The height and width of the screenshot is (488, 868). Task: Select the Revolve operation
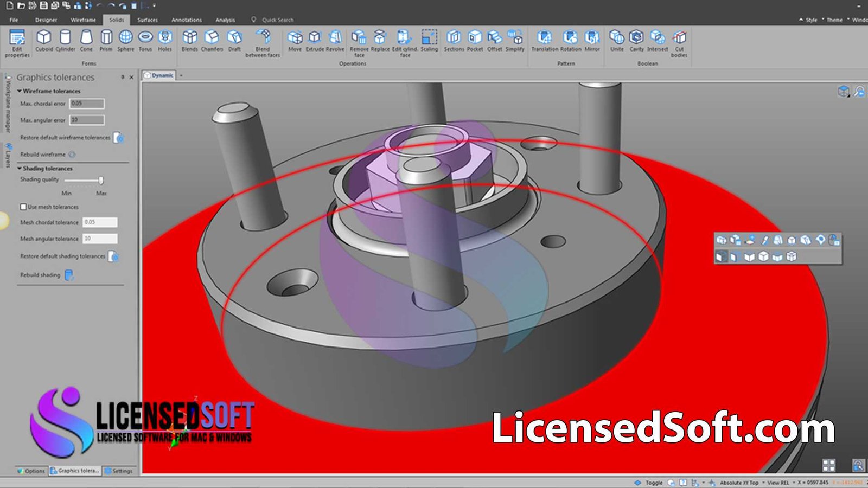coord(335,41)
